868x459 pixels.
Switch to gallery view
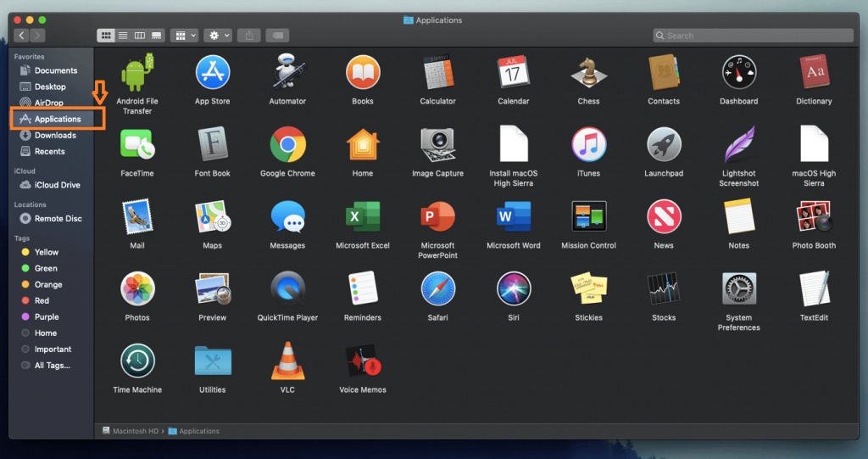pyautogui.click(x=157, y=36)
